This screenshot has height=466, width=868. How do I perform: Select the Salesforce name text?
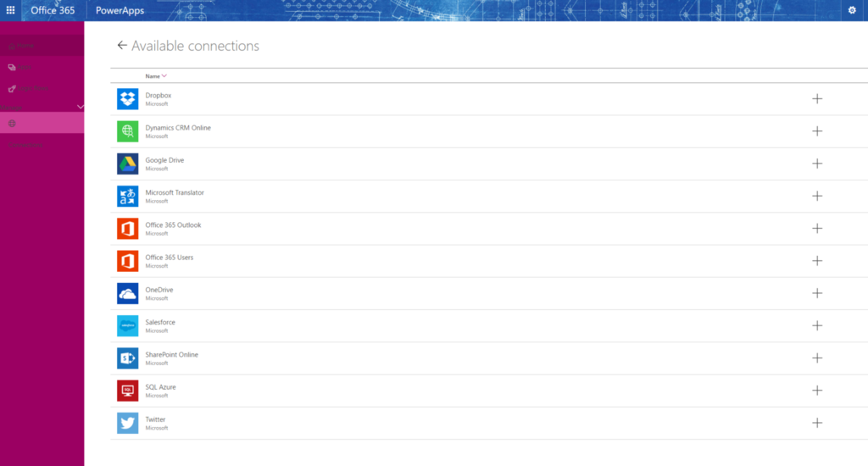tap(160, 322)
